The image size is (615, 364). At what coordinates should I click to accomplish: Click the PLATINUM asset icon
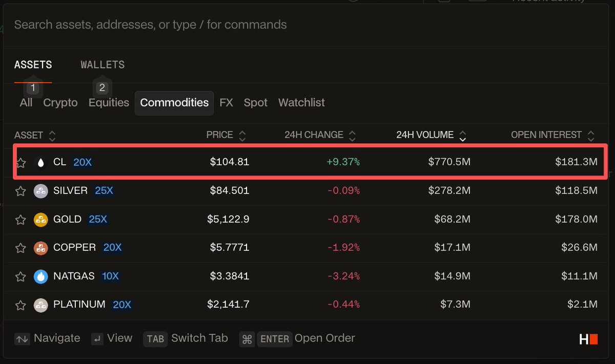[40, 305]
